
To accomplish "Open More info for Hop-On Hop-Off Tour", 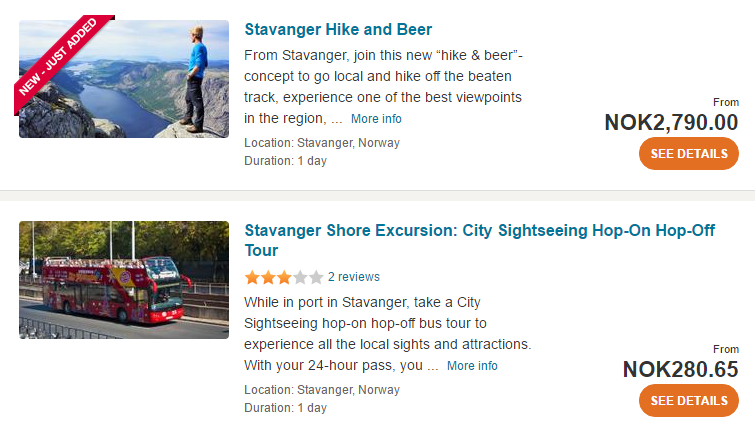I will [x=472, y=366].
